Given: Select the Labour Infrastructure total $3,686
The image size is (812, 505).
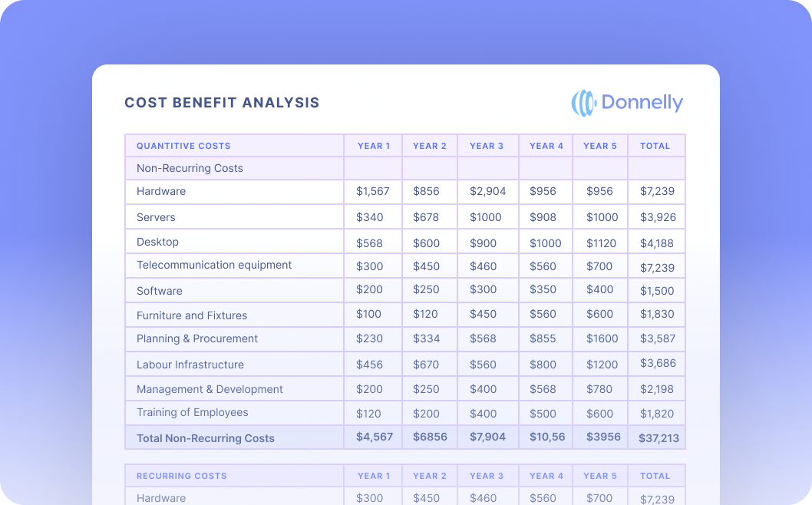Looking at the screenshot, I should click(x=657, y=363).
